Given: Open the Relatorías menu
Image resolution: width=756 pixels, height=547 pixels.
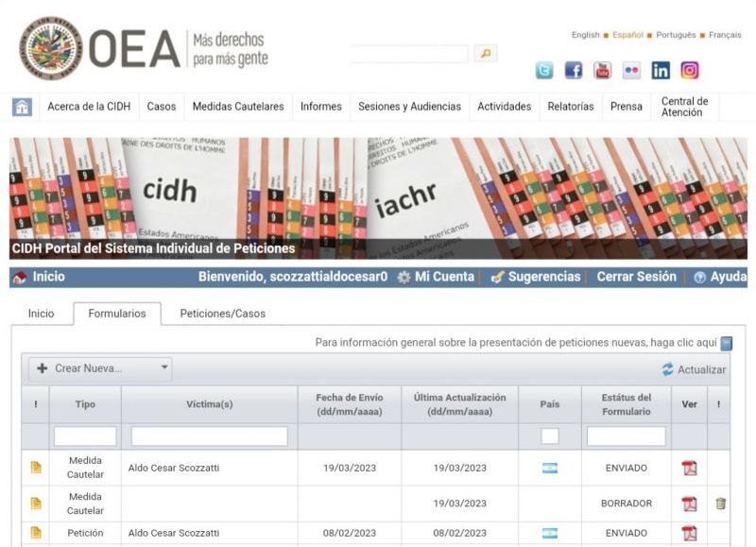Looking at the screenshot, I should click(x=571, y=107).
